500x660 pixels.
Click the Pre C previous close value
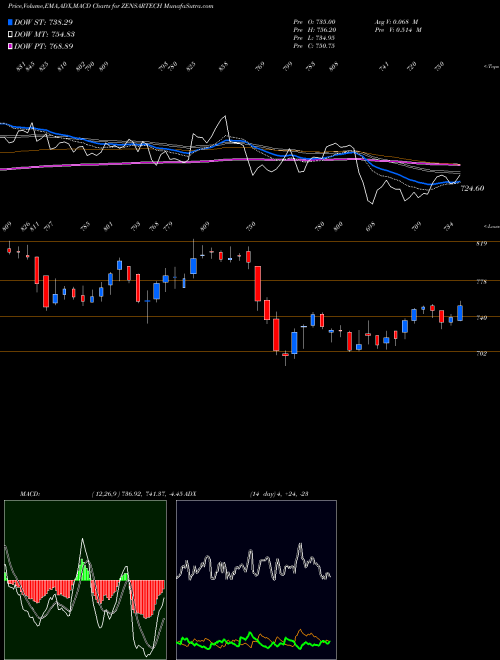[314, 46]
